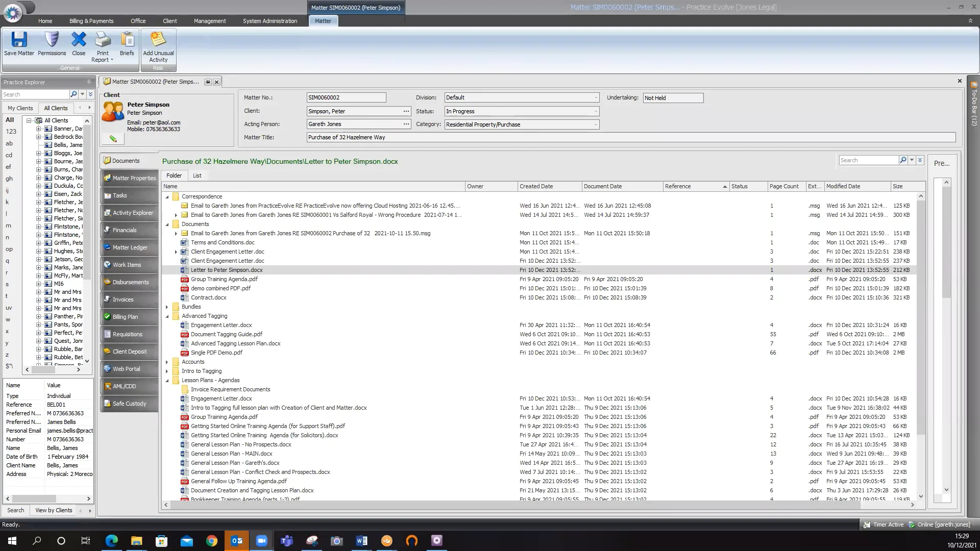Open the Permissions shield icon

(52, 40)
